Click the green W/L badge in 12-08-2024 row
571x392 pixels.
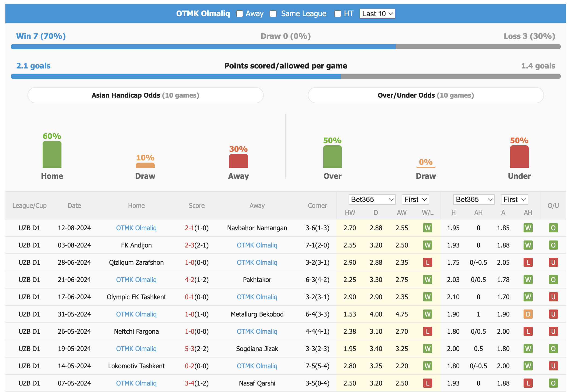pos(428,228)
